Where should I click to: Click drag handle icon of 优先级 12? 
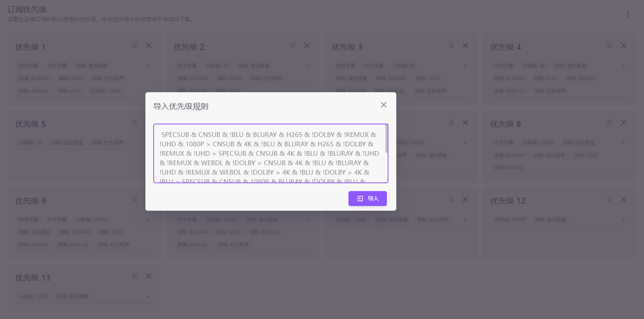[610, 200]
